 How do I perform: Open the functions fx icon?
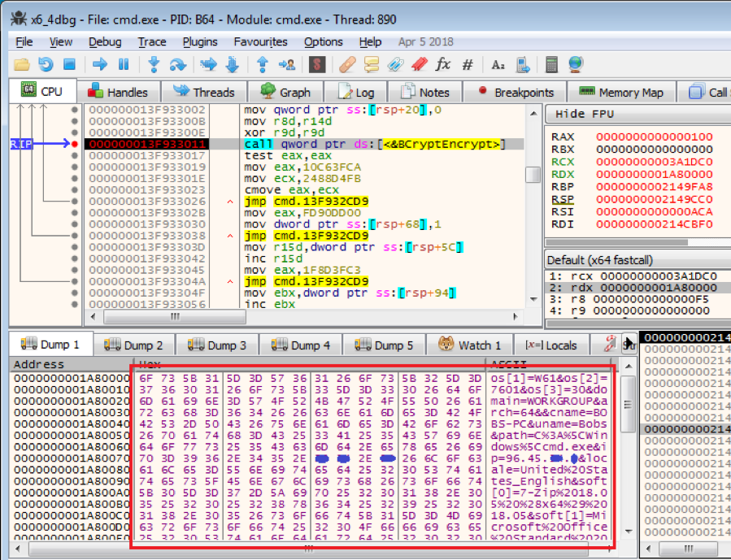(443, 64)
